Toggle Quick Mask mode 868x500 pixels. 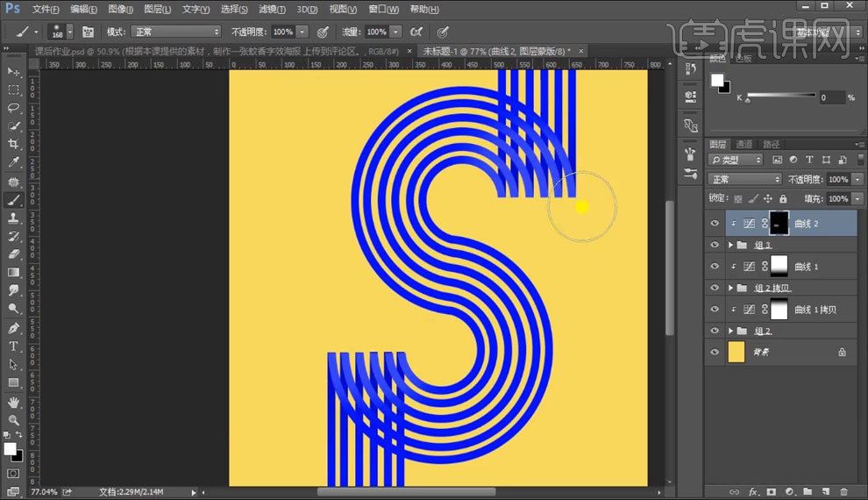(13, 474)
